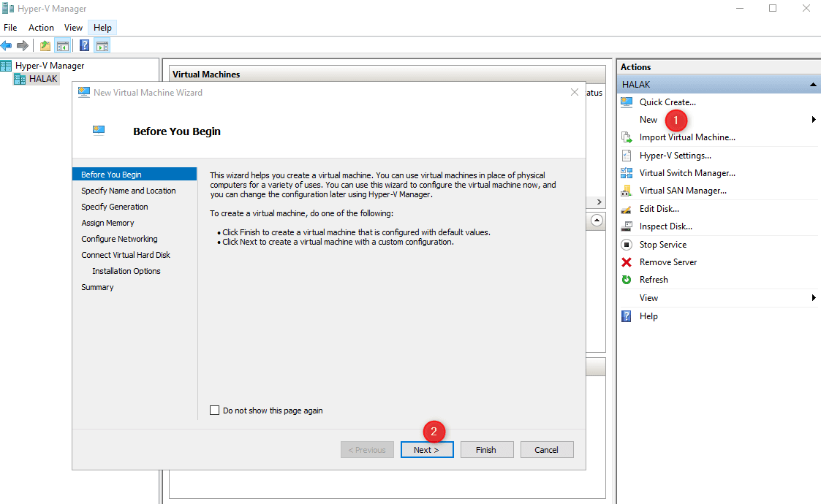Click the horizontal scroll right arrow
Image resolution: width=821 pixels, height=504 pixels.
[x=599, y=202]
